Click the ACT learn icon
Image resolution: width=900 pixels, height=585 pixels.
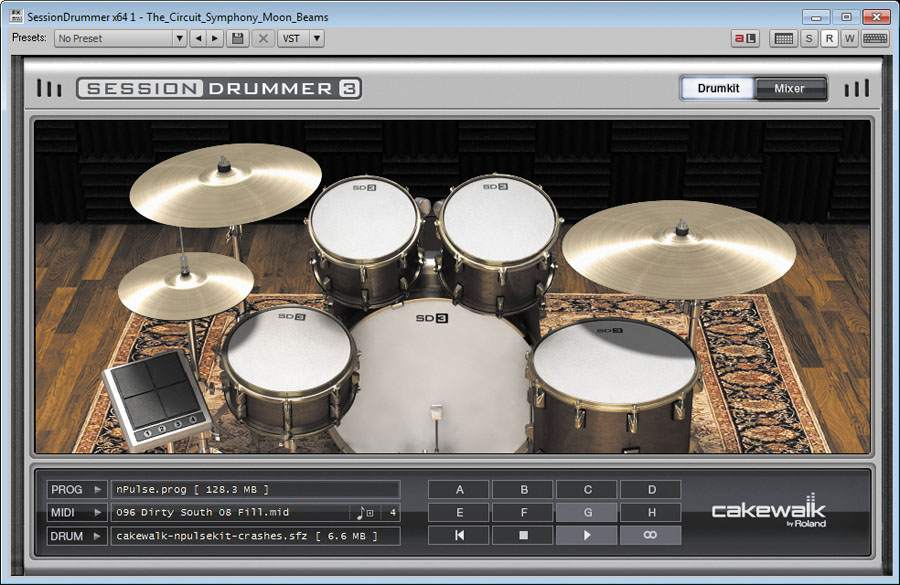[x=745, y=38]
